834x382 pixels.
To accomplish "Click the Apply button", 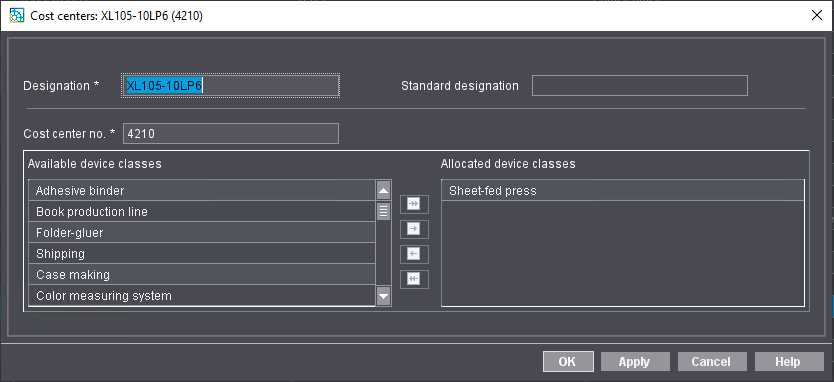I will (635, 362).
